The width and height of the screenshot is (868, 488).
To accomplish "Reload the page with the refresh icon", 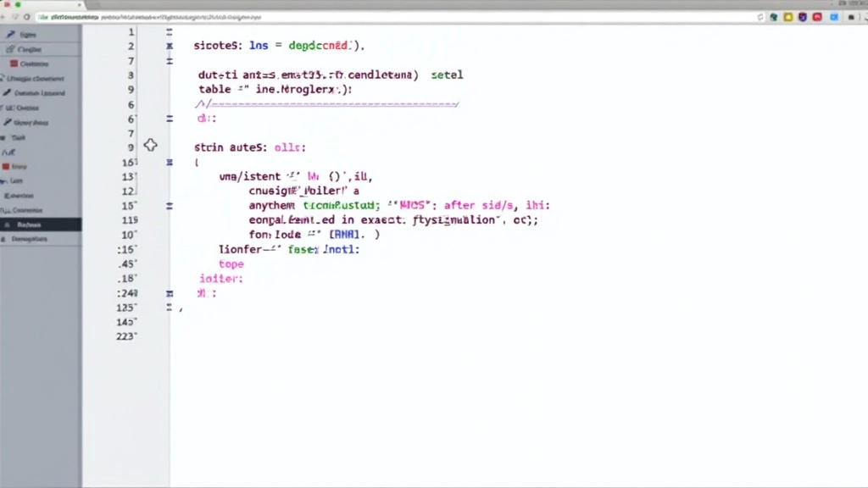I will pos(28,16).
